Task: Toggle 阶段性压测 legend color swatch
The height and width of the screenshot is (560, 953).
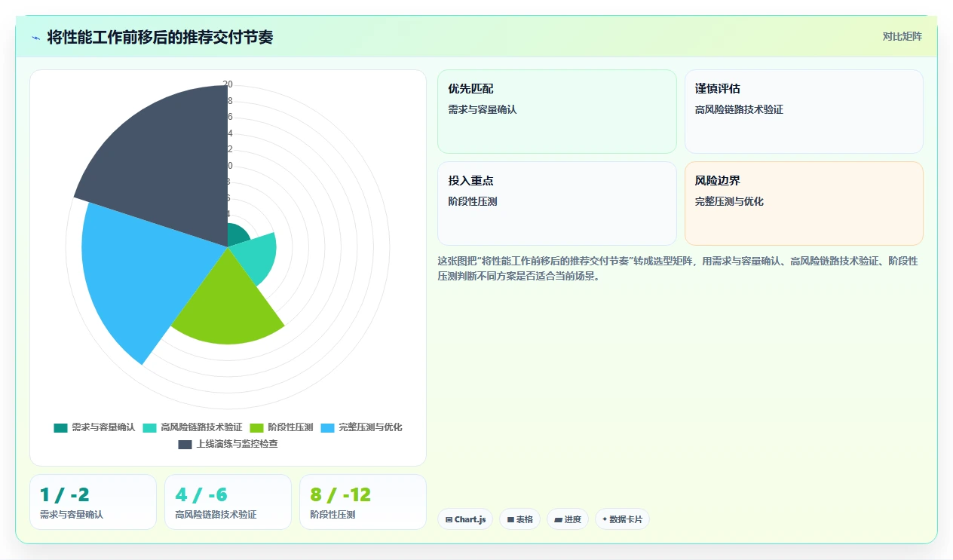Action: point(256,427)
